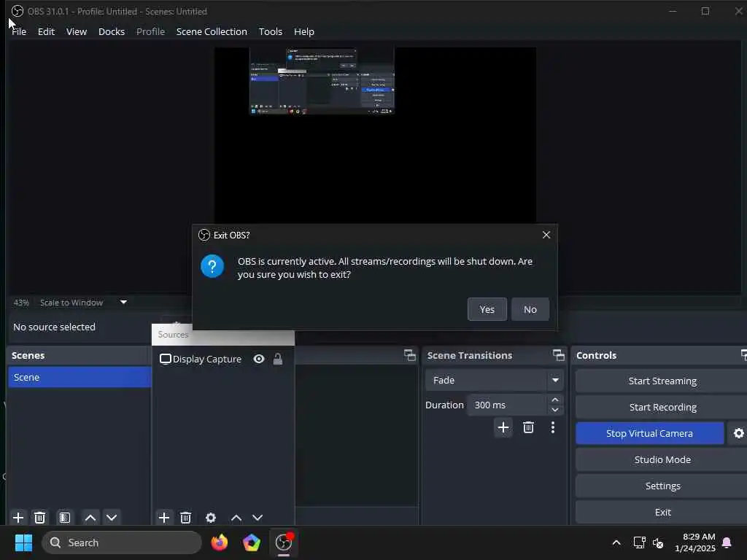
Task: Float the Scene Transitions dock
Action: pos(558,355)
